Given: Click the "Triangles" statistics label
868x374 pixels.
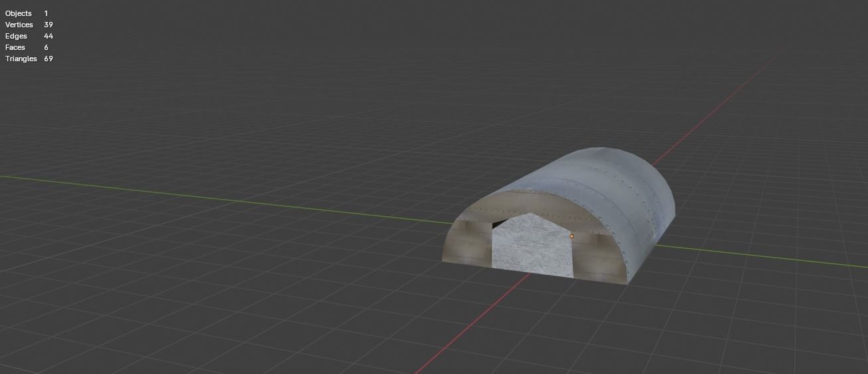Looking at the screenshot, I should coord(21,59).
